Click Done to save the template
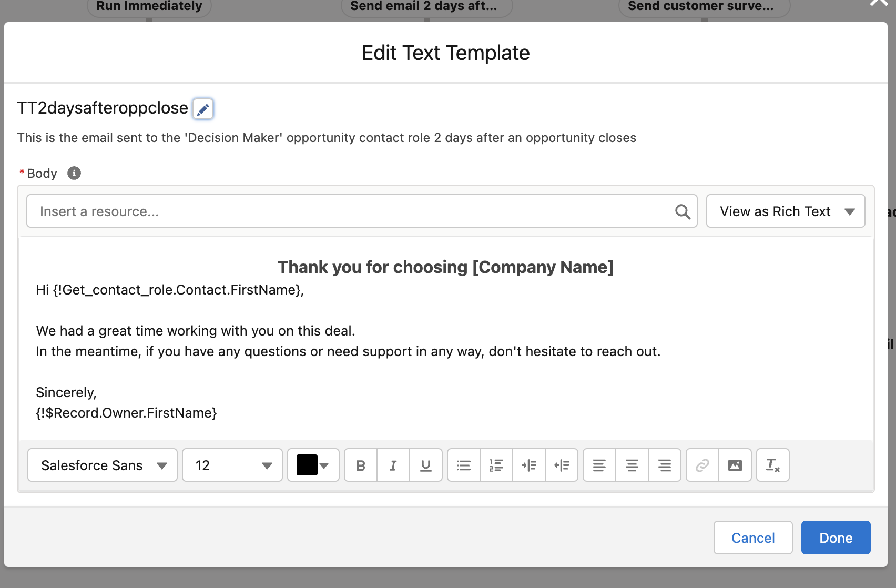The width and height of the screenshot is (896, 588). point(836,538)
